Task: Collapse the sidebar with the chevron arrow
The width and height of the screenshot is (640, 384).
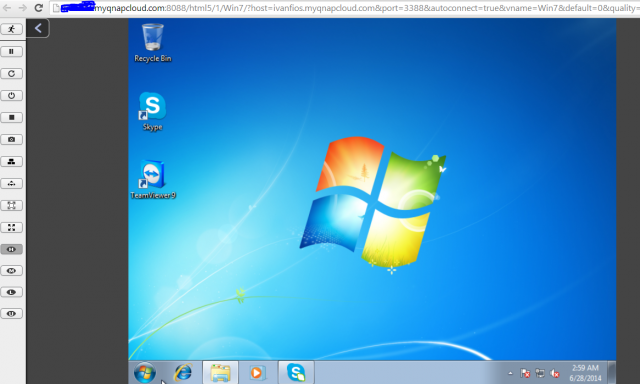Action: [38, 28]
